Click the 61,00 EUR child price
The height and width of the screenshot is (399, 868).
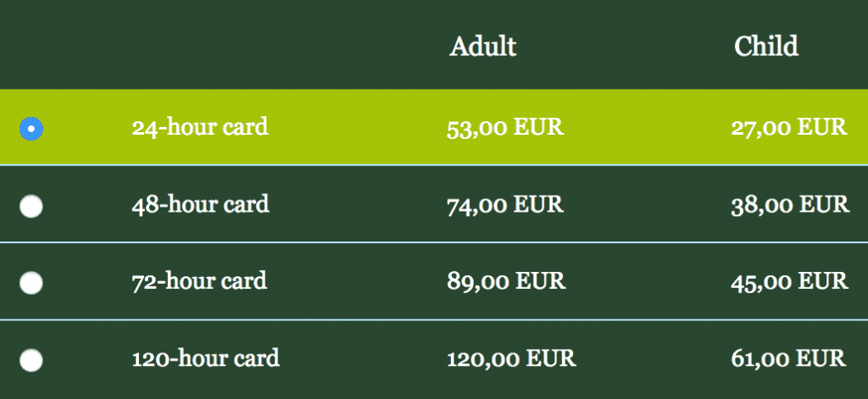789,358
